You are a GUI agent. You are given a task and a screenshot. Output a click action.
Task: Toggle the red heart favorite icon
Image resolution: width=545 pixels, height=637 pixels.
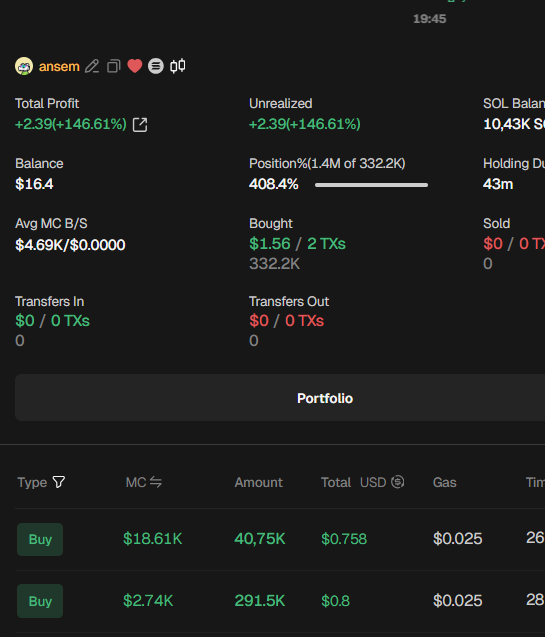(x=135, y=66)
